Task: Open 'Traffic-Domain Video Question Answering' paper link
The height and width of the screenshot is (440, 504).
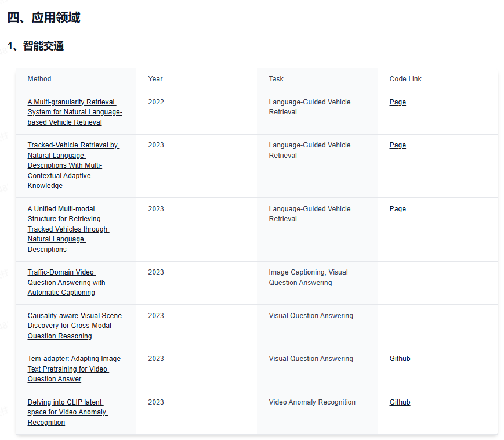Action: pos(67,282)
